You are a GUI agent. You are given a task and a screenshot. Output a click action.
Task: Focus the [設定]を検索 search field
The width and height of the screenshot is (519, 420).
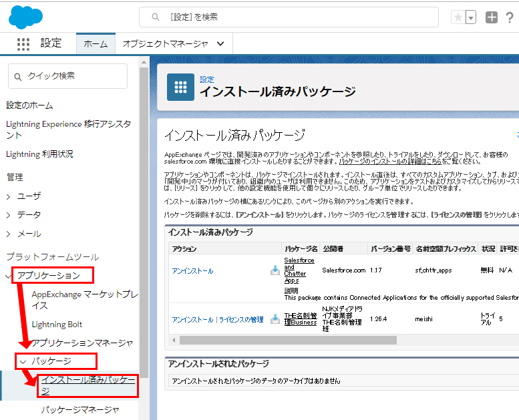289,17
